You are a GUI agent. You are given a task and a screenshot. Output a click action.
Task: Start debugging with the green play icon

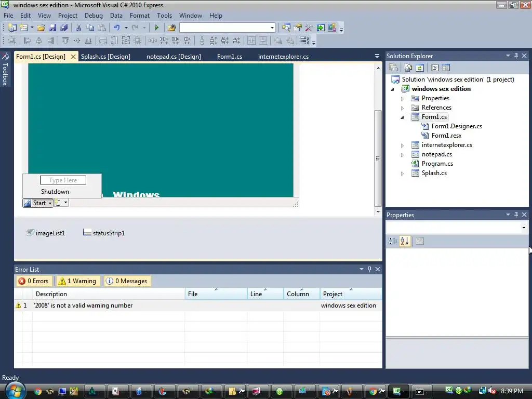(x=157, y=28)
